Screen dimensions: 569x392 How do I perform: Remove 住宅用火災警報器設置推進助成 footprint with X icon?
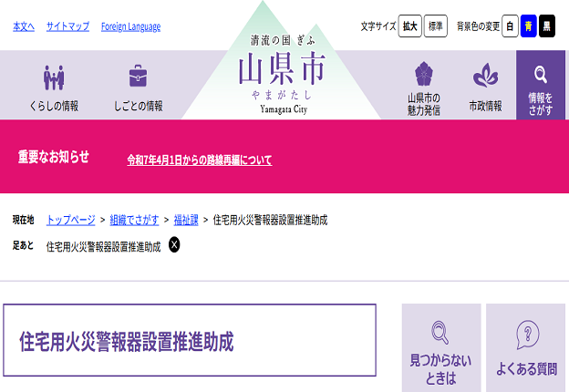click(x=174, y=244)
